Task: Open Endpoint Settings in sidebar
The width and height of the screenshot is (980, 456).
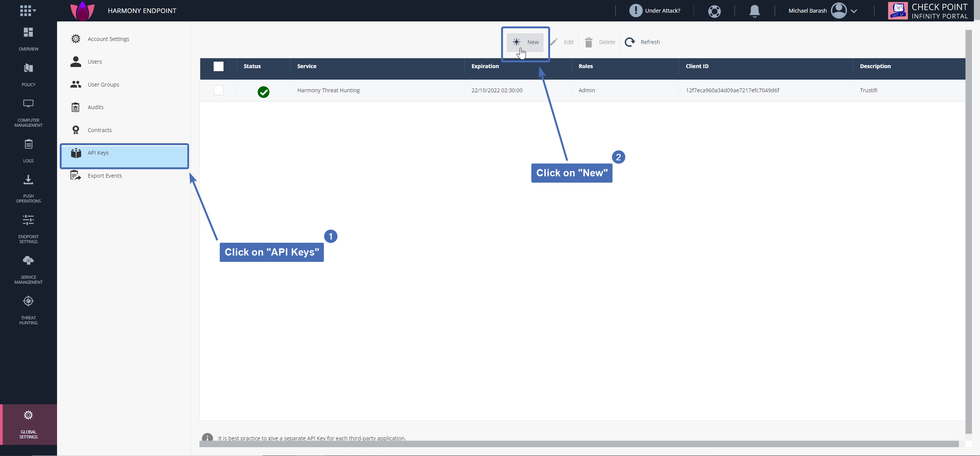Action: pyautogui.click(x=28, y=229)
